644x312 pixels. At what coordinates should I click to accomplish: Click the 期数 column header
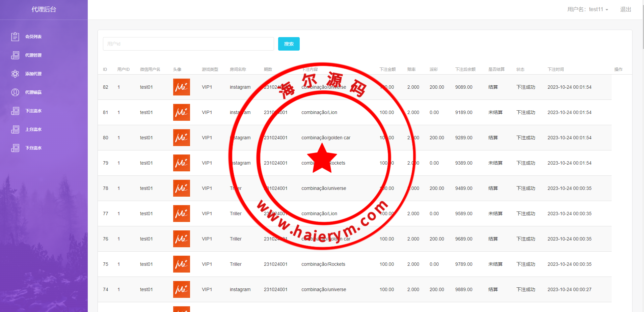(268, 69)
